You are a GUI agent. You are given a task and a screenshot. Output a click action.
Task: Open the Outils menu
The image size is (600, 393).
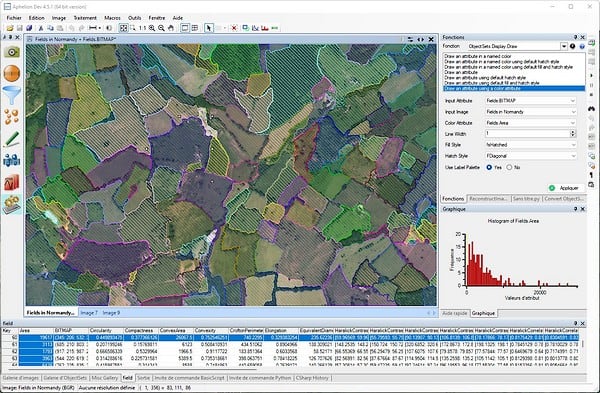click(x=134, y=18)
